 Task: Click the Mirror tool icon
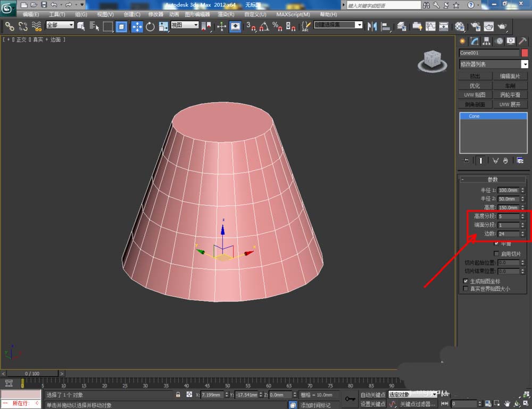click(372, 26)
